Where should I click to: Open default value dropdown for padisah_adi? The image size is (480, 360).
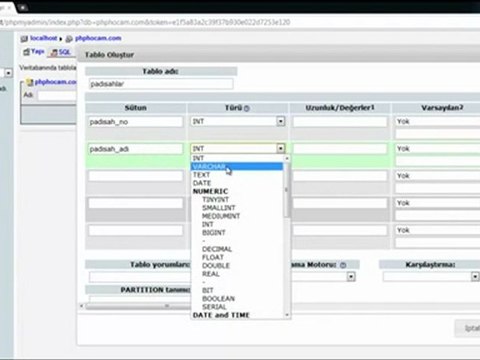click(x=438, y=149)
